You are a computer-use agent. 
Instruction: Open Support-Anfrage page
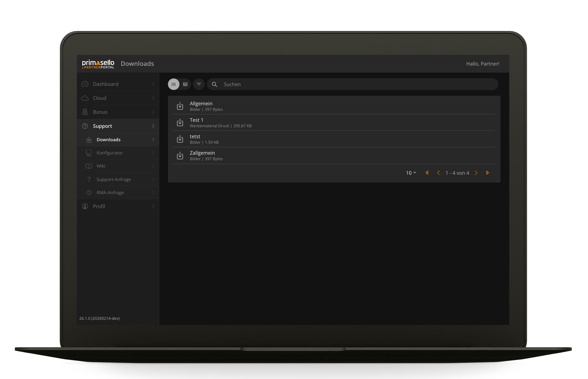tap(114, 180)
